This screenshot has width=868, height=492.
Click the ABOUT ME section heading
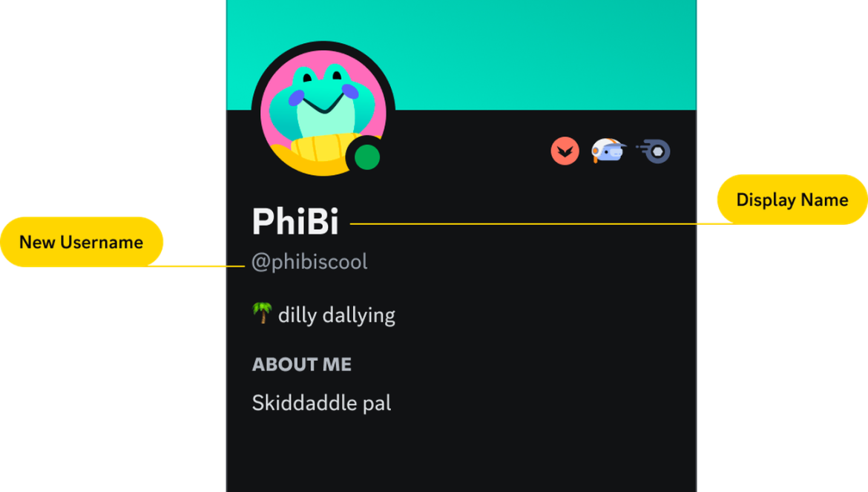[x=302, y=364]
